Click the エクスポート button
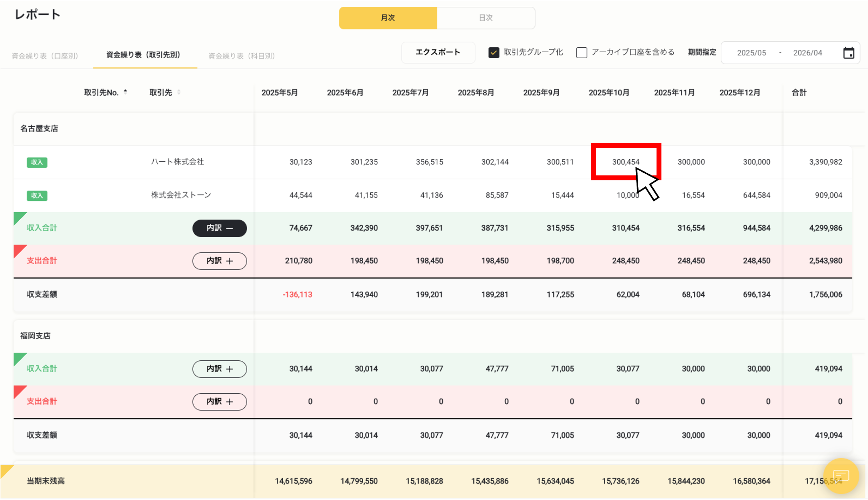This screenshot has height=500, width=868. coord(438,52)
